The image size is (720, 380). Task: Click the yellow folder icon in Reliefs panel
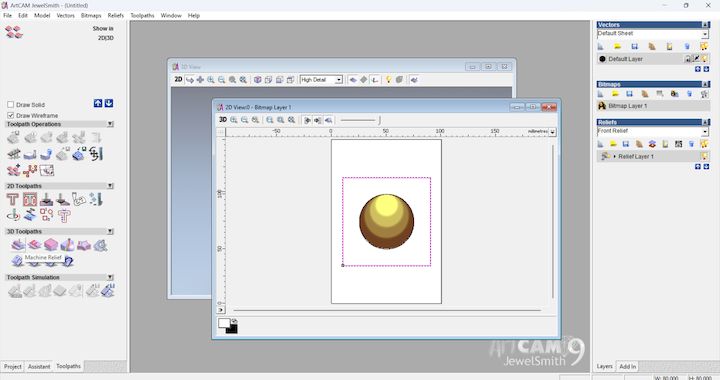point(613,144)
